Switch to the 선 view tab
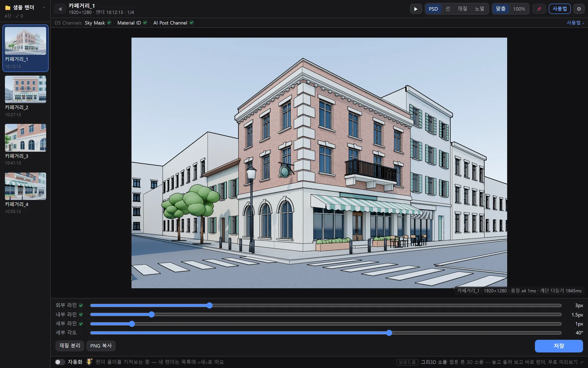The width and height of the screenshot is (588, 368). (x=448, y=9)
